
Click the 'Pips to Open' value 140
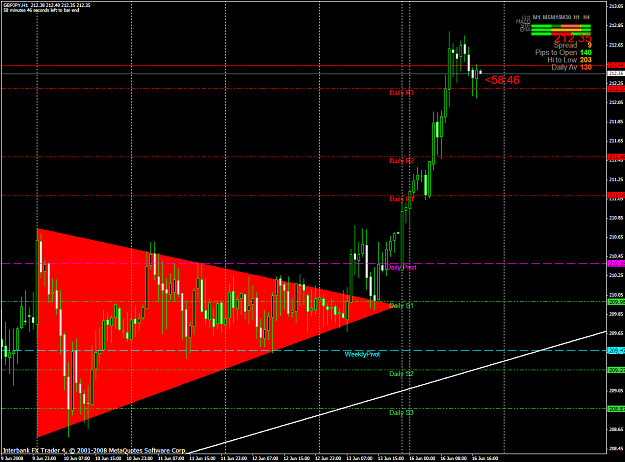click(586, 53)
